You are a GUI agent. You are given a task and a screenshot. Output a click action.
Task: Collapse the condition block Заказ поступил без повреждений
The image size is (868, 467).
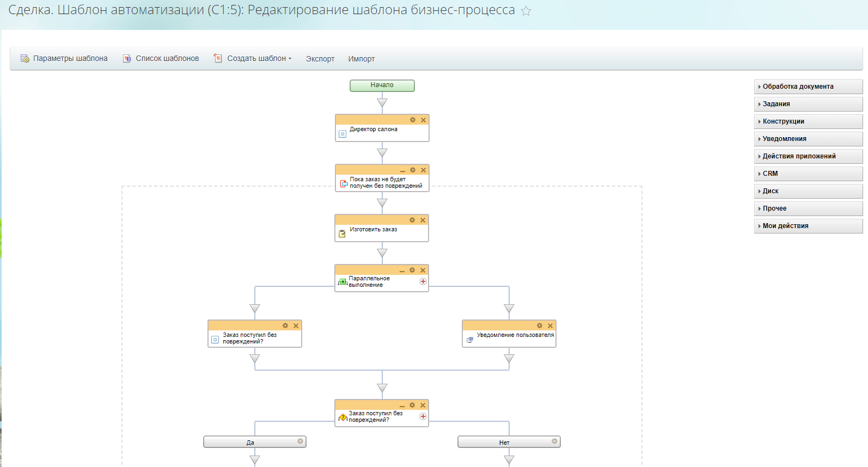click(402, 406)
